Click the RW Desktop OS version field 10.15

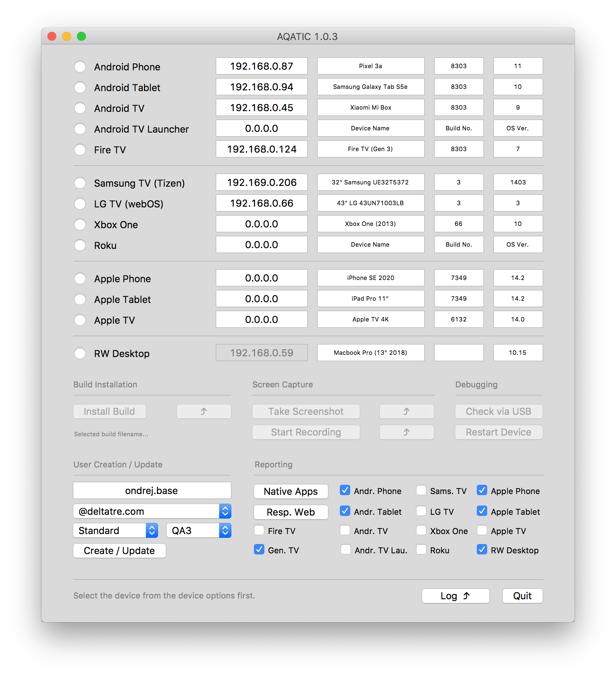tap(518, 353)
